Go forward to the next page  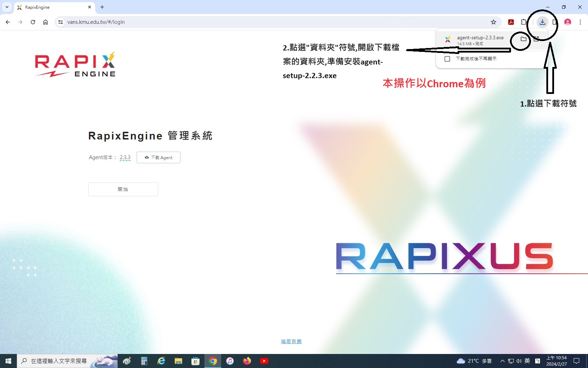20,22
